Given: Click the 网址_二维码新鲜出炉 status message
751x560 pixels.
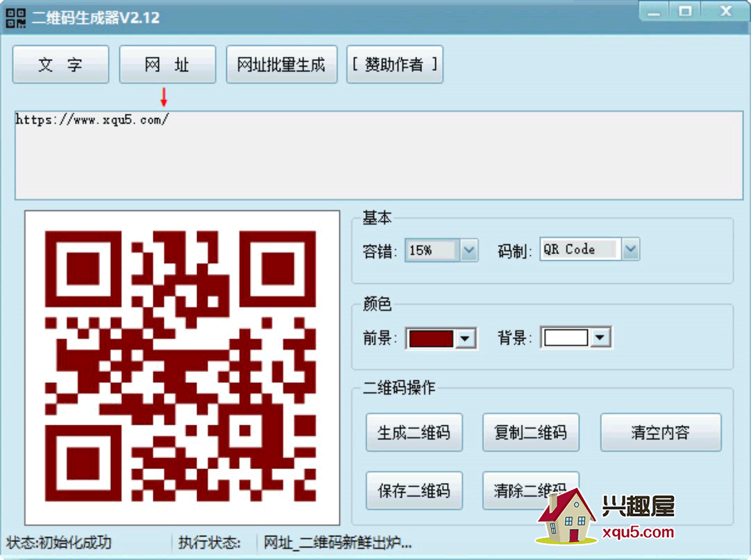Looking at the screenshot, I should point(337,542).
